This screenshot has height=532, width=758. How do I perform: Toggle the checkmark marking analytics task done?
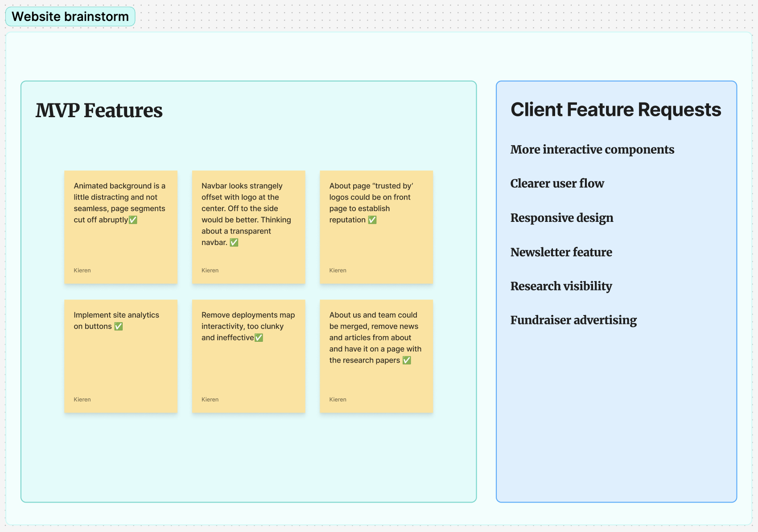119,326
